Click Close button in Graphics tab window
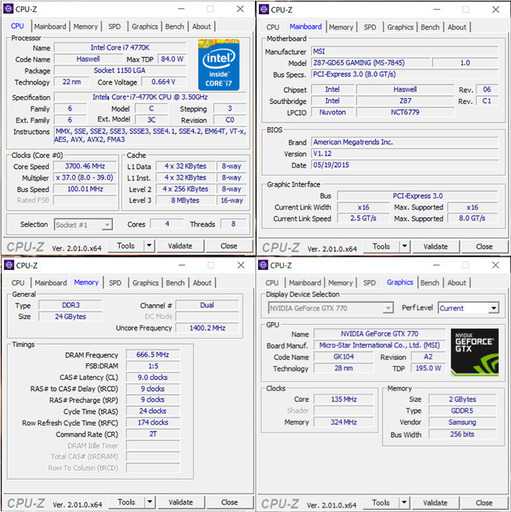The height and width of the screenshot is (512, 511). point(484,502)
